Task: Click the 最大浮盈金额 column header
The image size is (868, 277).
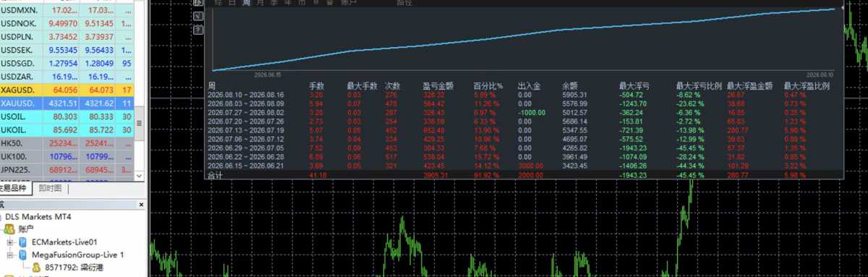Action: click(749, 85)
